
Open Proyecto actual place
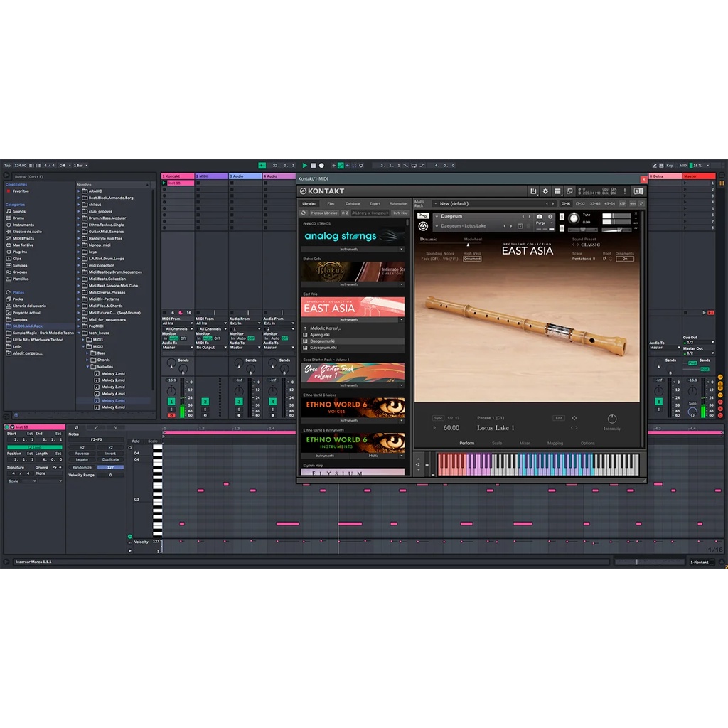coord(23,313)
